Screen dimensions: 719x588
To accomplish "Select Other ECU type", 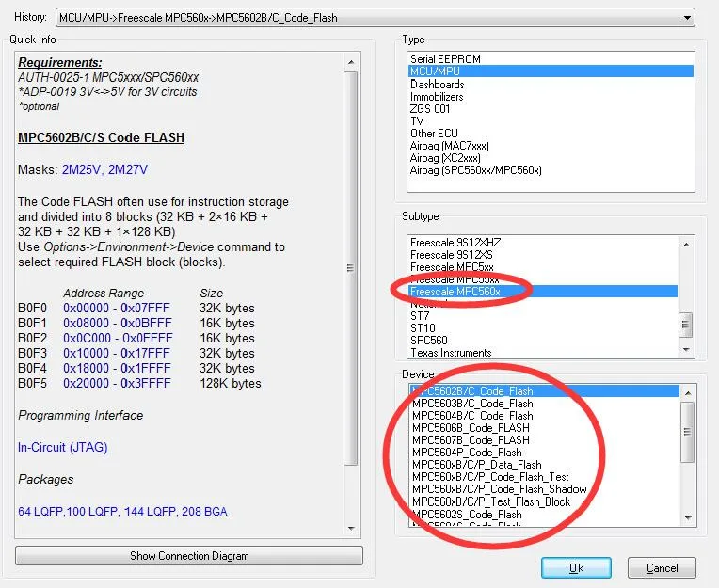I will 551,134.
